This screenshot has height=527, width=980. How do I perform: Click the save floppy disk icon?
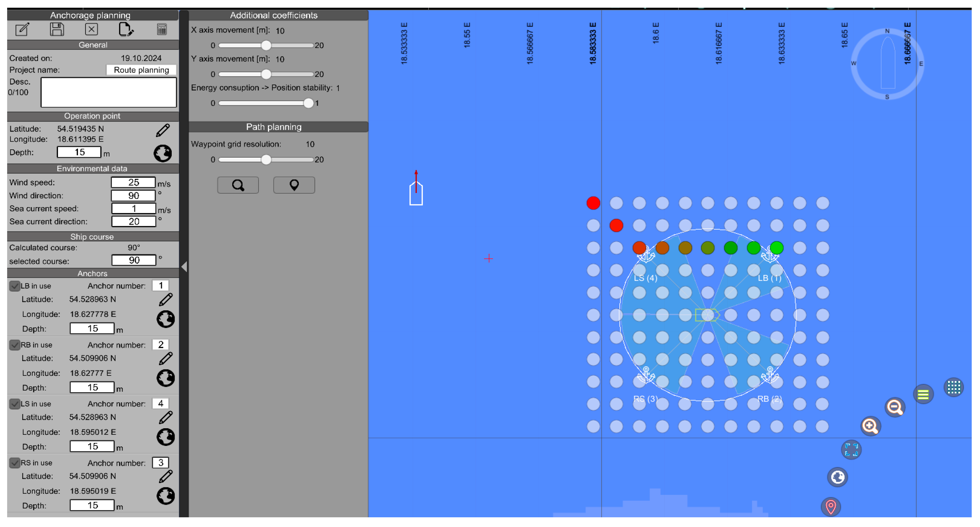pyautogui.click(x=57, y=29)
